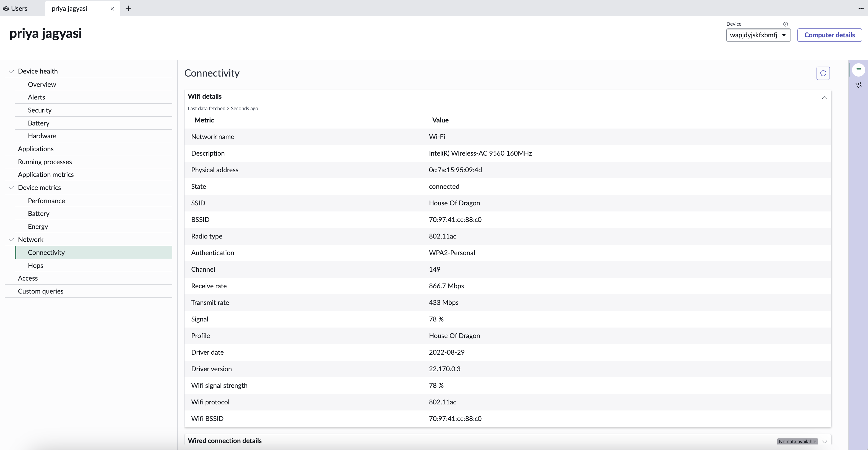Go to Application metrics
Viewport: 868px width, 450px height.
click(46, 174)
